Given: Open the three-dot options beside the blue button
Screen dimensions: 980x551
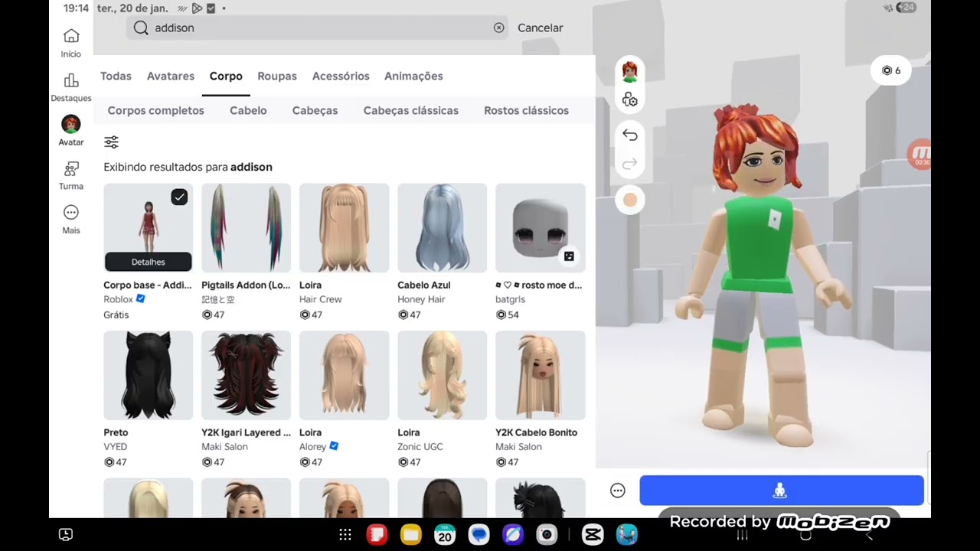Looking at the screenshot, I should tap(618, 491).
